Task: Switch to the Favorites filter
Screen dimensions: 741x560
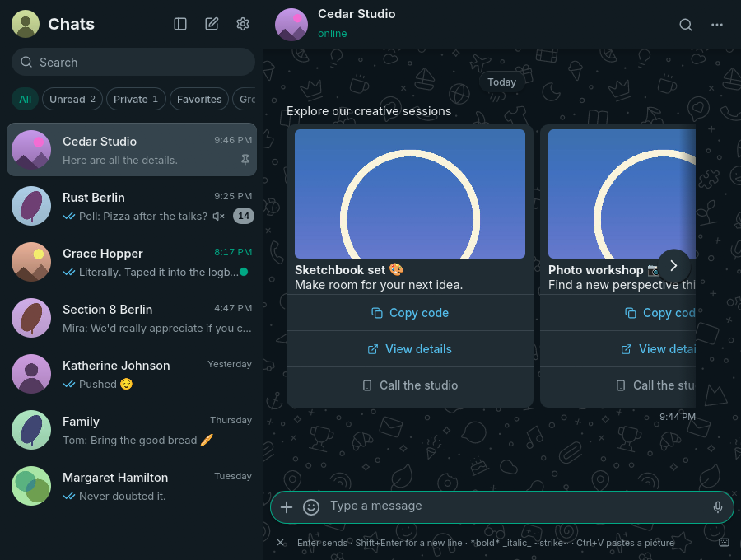Action: (199, 100)
